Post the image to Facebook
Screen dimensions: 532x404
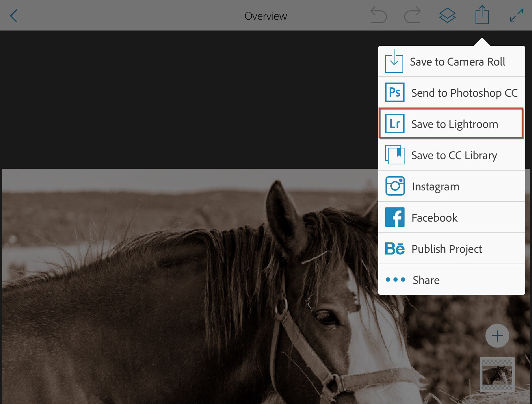pyautogui.click(x=452, y=217)
